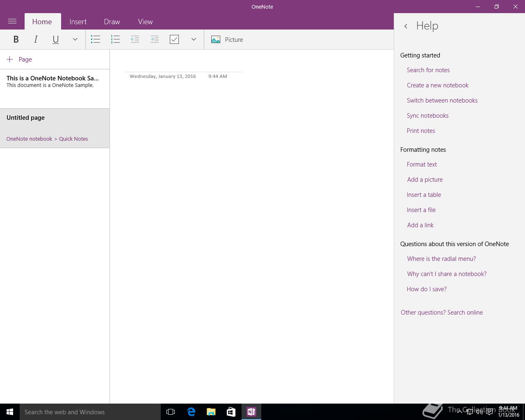Click the page time 9:44 AM
The height and width of the screenshot is (420, 525).
[x=217, y=76]
